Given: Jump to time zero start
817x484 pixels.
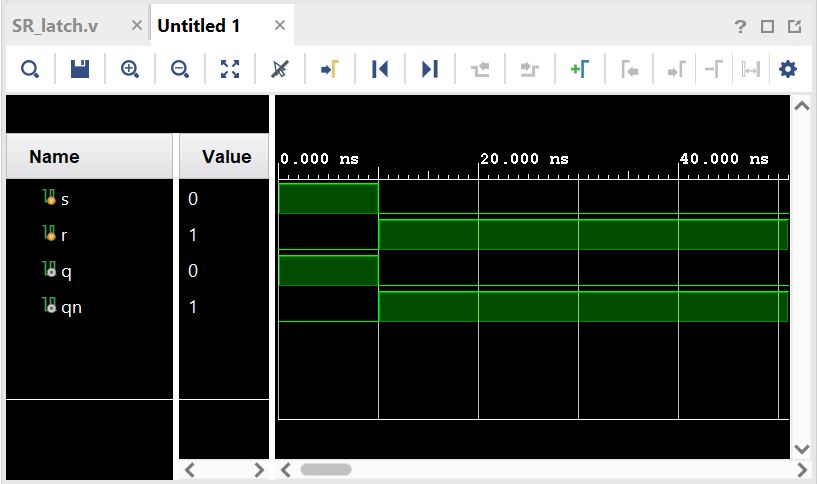Looking at the screenshot, I should click(x=380, y=69).
